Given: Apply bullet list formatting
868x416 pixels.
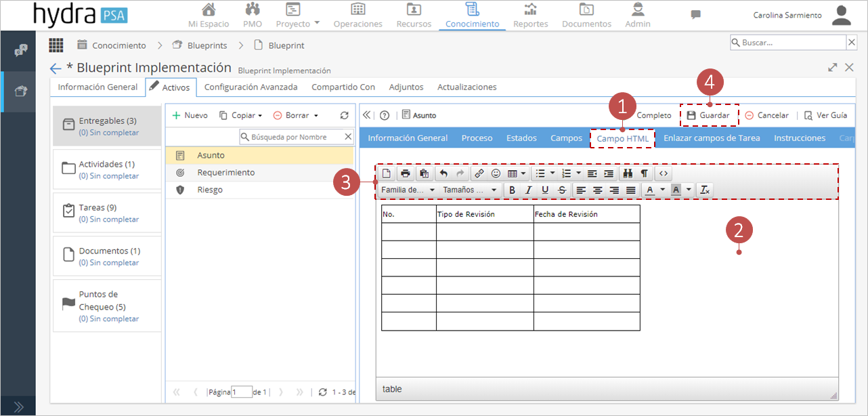Looking at the screenshot, I should 540,173.
